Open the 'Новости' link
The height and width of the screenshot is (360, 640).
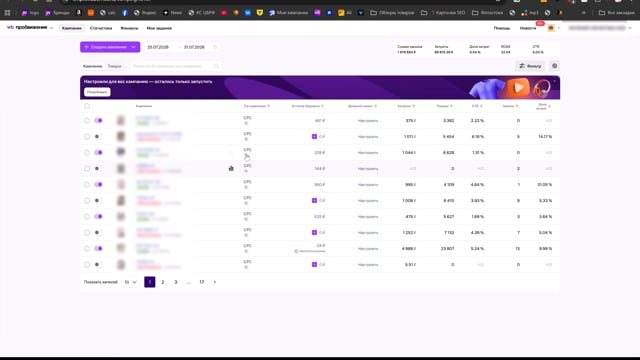pos(528,28)
